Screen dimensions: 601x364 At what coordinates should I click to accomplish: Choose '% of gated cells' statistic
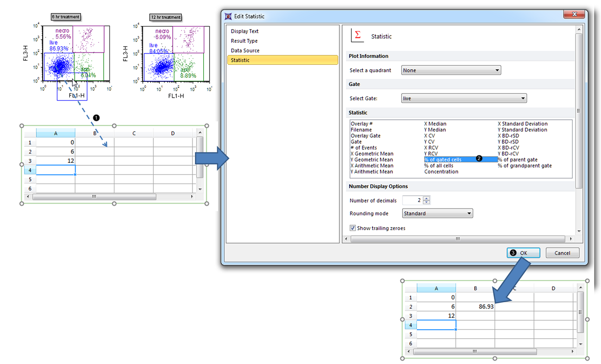click(443, 160)
